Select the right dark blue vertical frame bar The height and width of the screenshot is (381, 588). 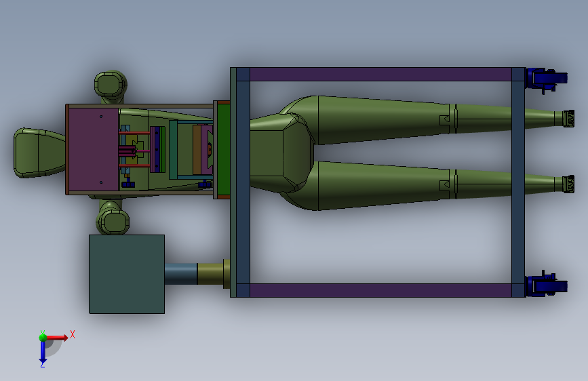coord(518,182)
